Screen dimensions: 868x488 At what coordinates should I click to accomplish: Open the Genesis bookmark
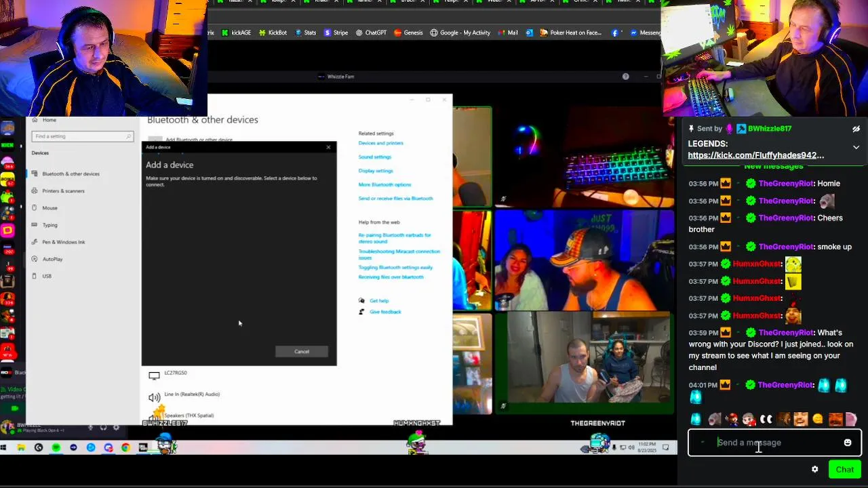(x=408, y=33)
